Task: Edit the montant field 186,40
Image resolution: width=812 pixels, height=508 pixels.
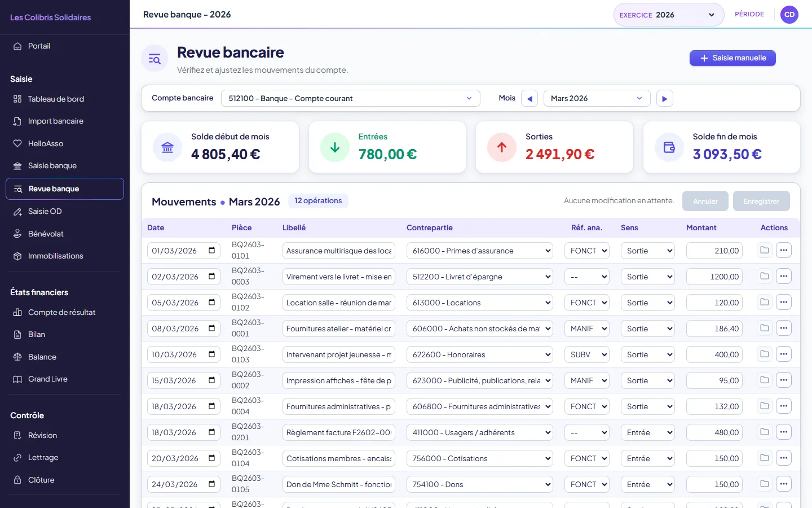Action: pos(714,329)
